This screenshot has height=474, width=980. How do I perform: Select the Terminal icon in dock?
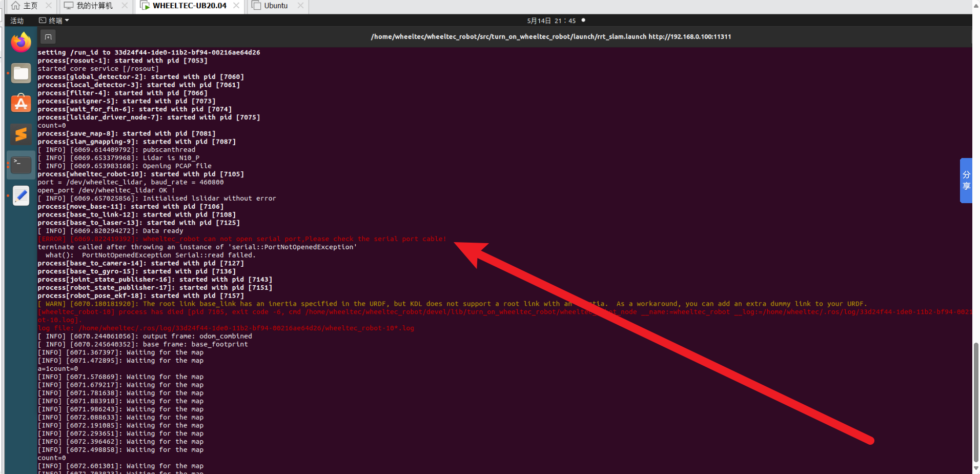click(21, 165)
